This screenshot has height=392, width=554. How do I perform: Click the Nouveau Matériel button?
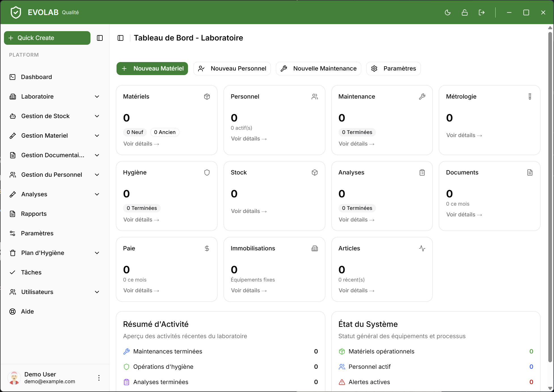click(152, 69)
